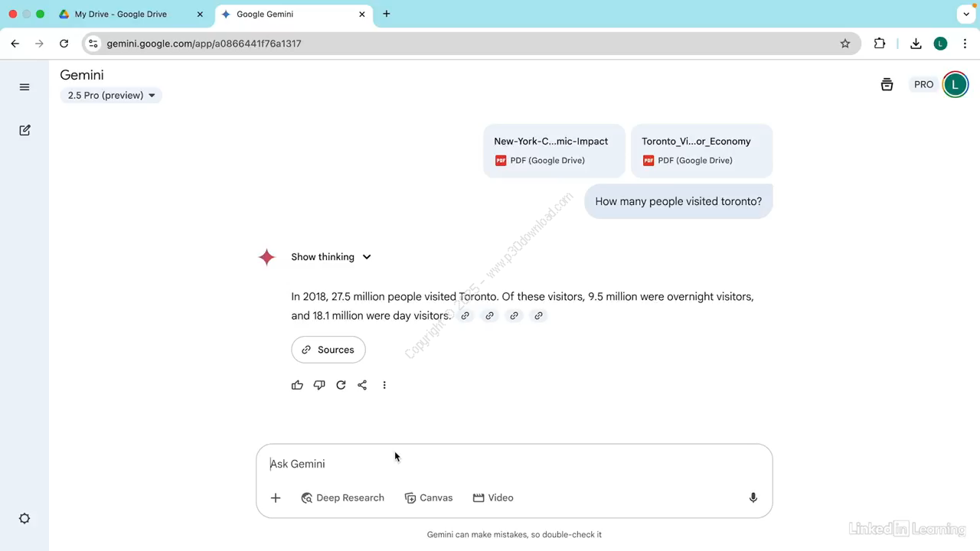Open the Toronto_Vi...or_Economy PDF attachment
The height and width of the screenshot is (551, 980).
click(x=702, y=151)
